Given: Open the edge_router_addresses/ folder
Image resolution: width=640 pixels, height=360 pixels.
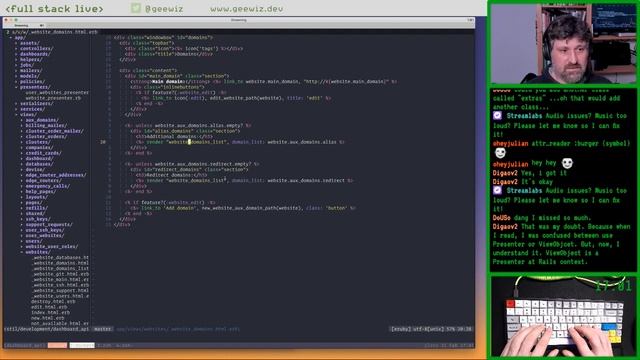Looking at the screenshot, I should click(x=56, y=175).
